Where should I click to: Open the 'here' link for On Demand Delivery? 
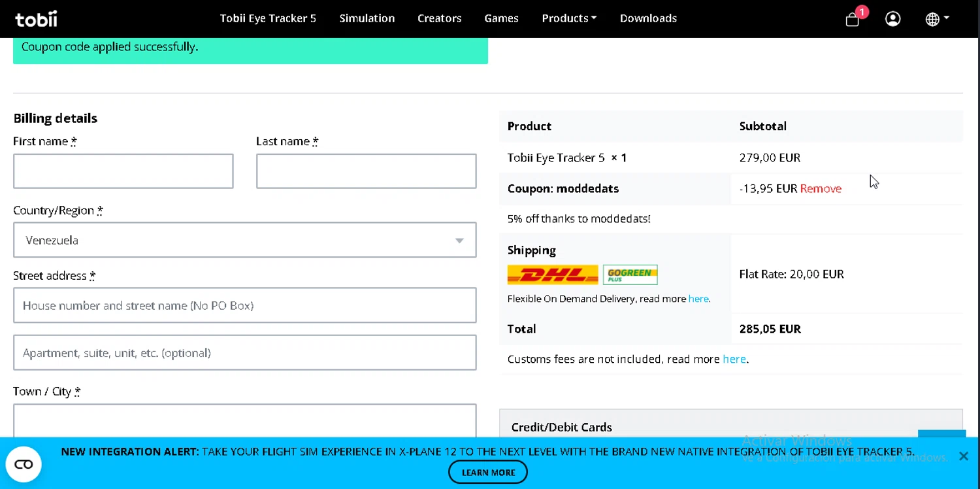(x=698, y=299)
